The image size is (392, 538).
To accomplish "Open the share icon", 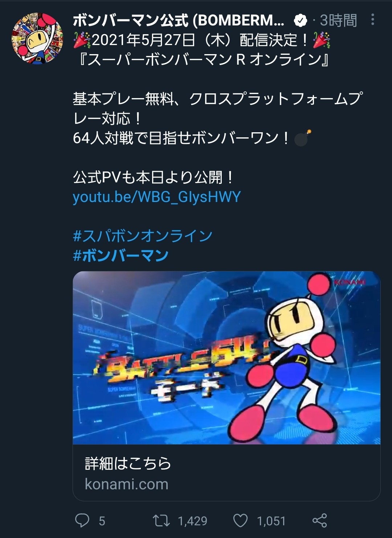I will click(x=319, y=521).
